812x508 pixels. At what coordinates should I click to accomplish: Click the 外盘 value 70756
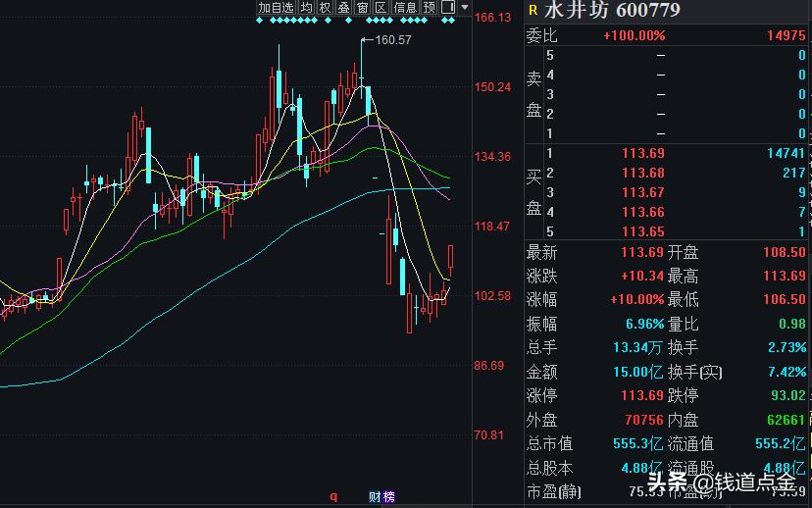click(x=643, y=420)
